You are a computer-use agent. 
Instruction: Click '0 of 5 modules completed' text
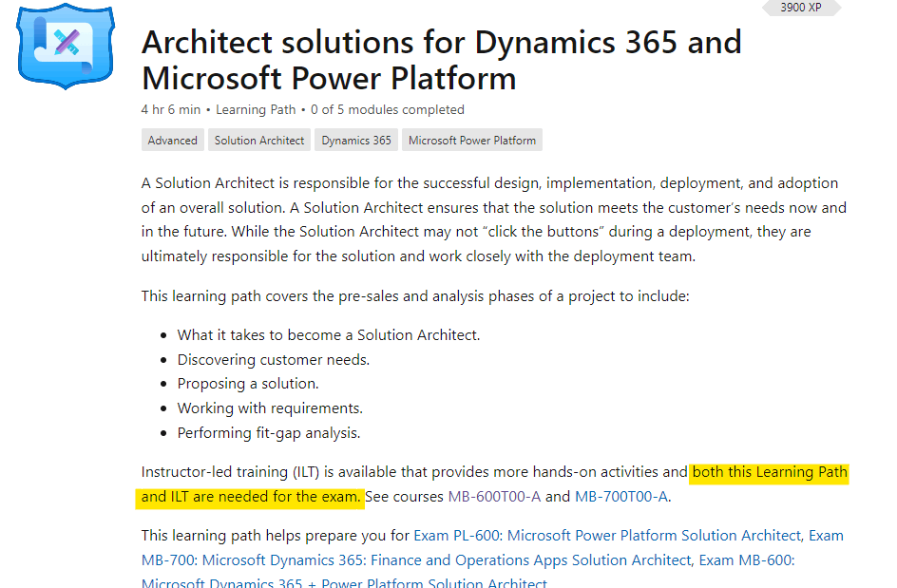coord(388,110)
